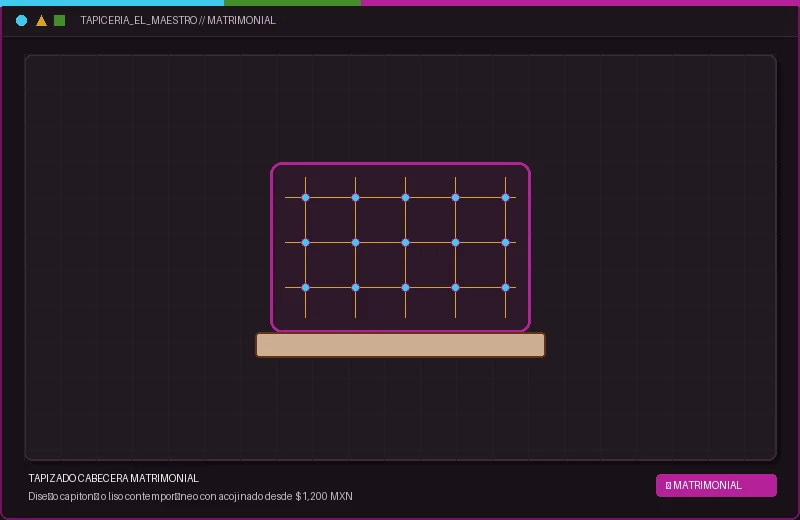Click the TAPIZADO CABECERA MATRIMONIAL heading

[x=113, y=478]
